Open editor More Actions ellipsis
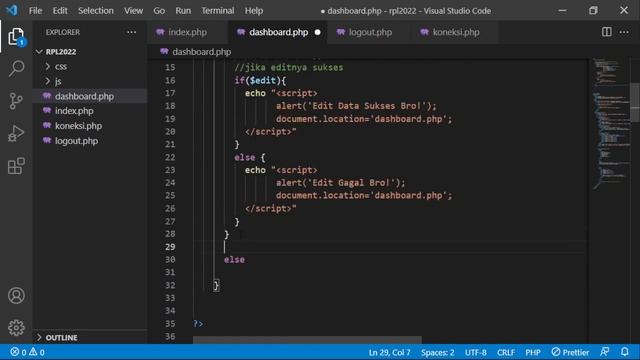Image resolution: width=640 pixels, height=360 pixels. pyautogui.click(x=624, y=32)
